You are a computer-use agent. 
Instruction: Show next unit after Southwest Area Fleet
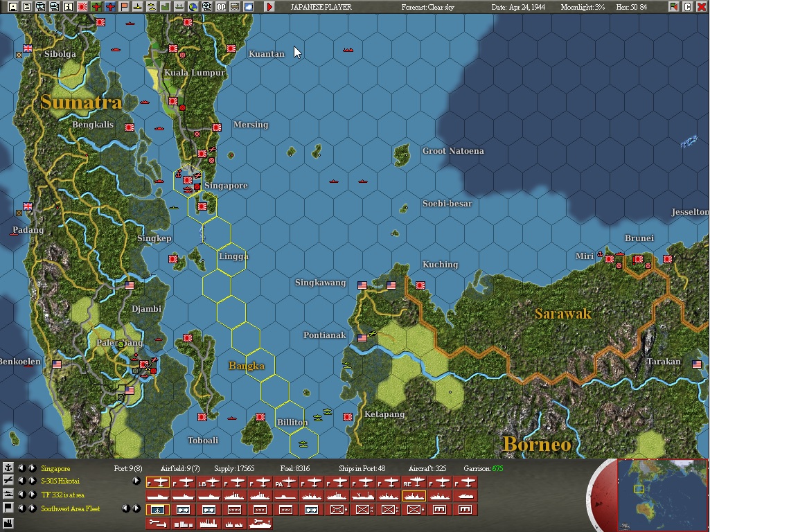click(x=32, y=508)
